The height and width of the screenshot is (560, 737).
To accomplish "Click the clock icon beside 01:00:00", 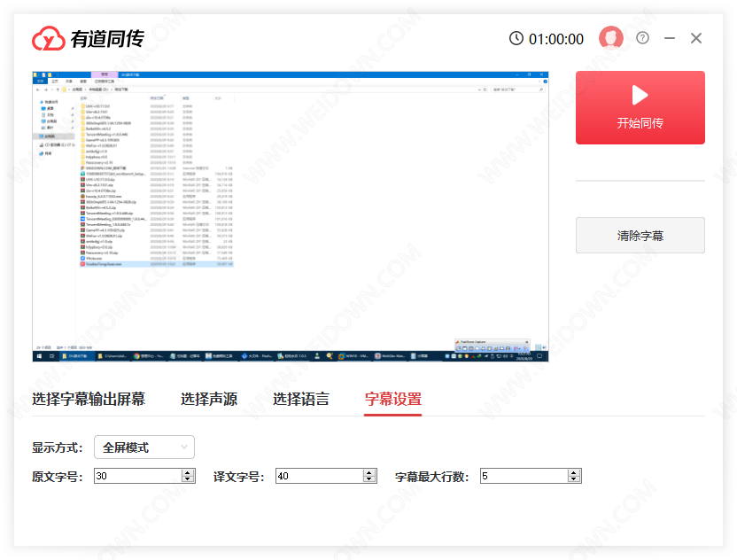I will pos(516,39).
